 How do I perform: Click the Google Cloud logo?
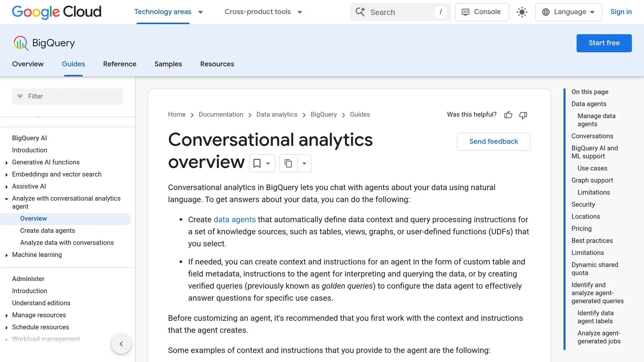[57, 12]
